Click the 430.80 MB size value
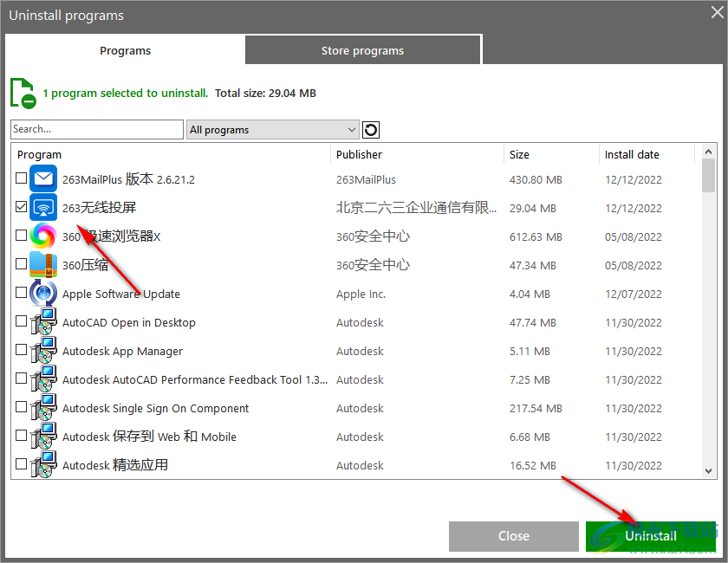The width and height of the screenshot is (728, 563). [x=536, y=179]
